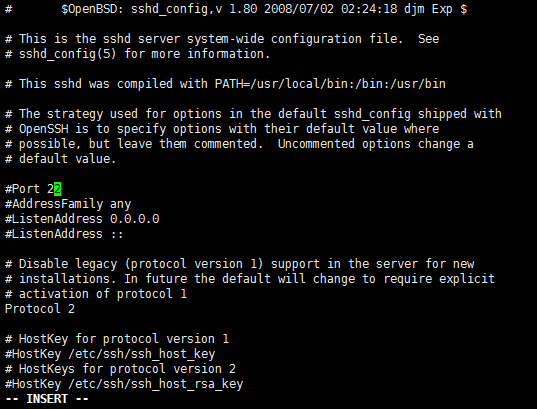Click 'activation of protocol 1' comment
Image resolution: width=537 pixels, height=409 pixels.
[103, 294]
